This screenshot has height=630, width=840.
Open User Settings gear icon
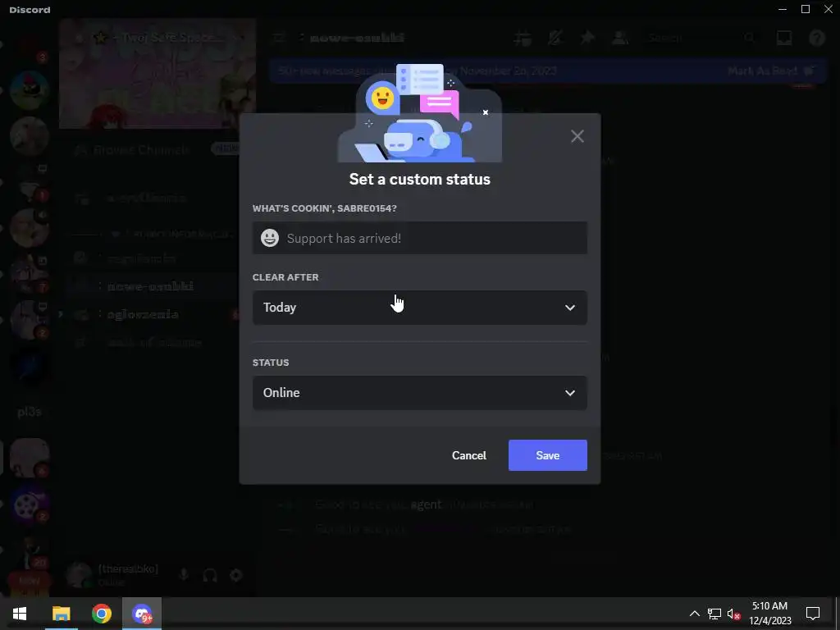tap(236, 575)
